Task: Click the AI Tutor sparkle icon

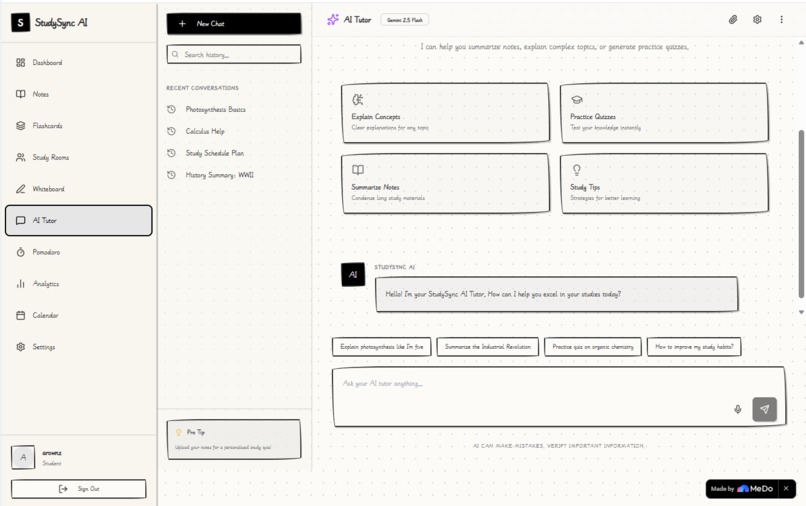Action: [333, 20]
